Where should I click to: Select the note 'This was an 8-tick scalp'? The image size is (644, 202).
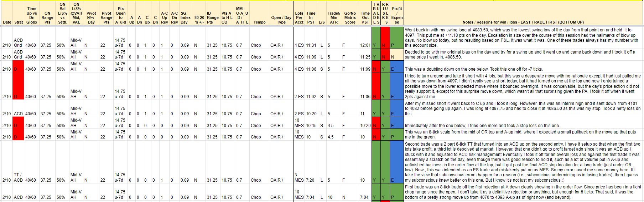[523, 135]
